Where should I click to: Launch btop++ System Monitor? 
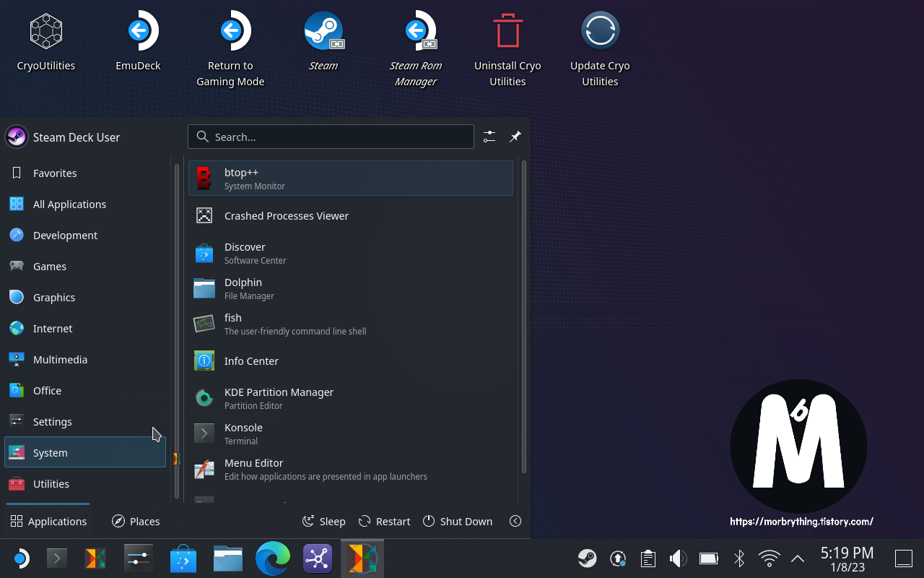point(351,178)
